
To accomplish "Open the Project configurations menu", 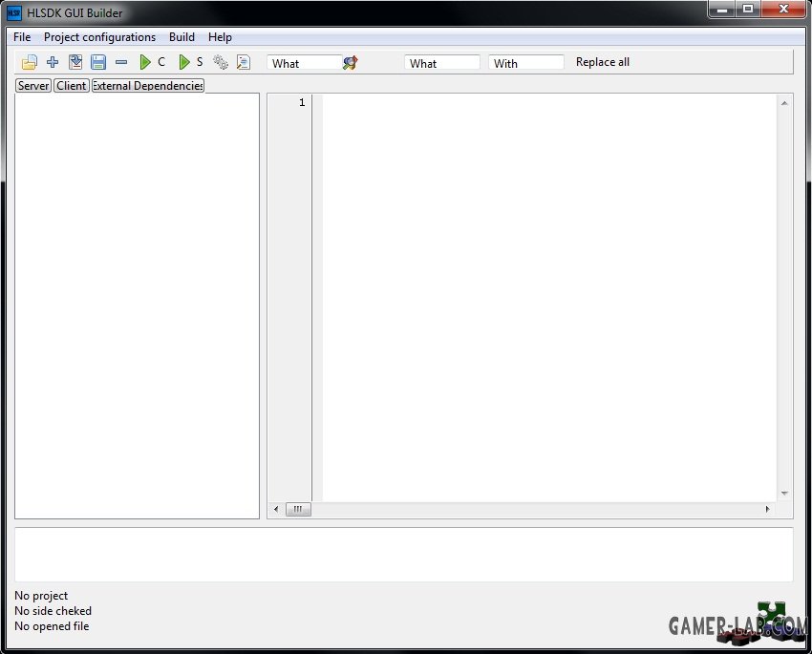I will click(x=99, y=37).
